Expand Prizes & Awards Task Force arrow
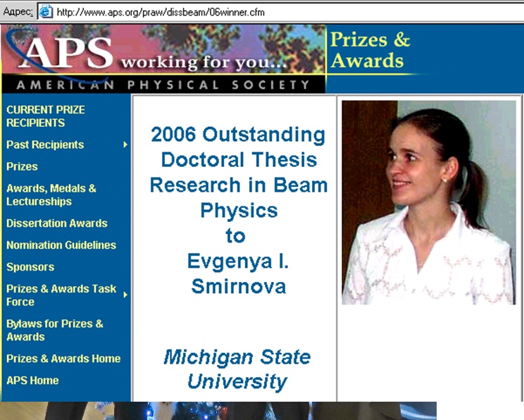 tap(125, 295)
